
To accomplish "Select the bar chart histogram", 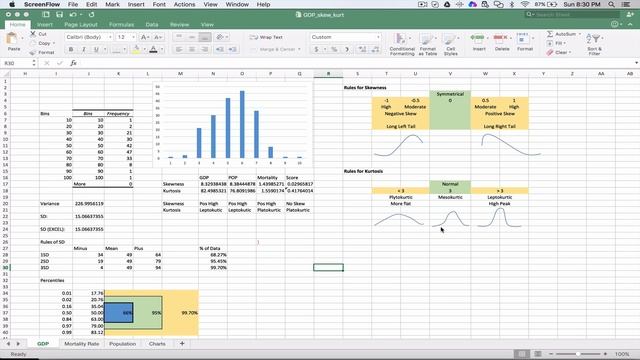I will click(233, 124).
